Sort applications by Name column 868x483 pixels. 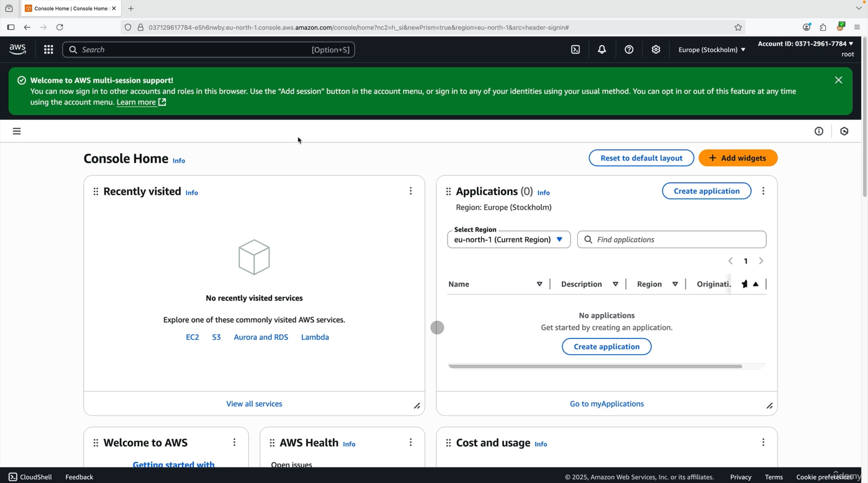[x=539, y=284]
